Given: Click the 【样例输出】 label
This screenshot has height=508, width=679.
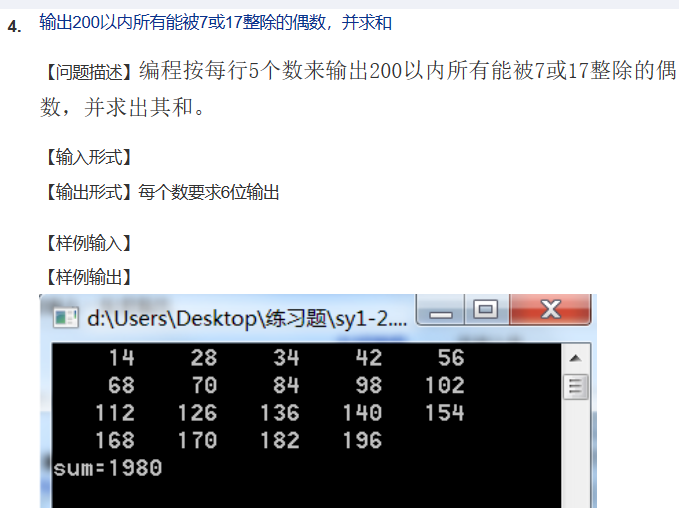Looking at the screenshot, I should click(89, 277).
